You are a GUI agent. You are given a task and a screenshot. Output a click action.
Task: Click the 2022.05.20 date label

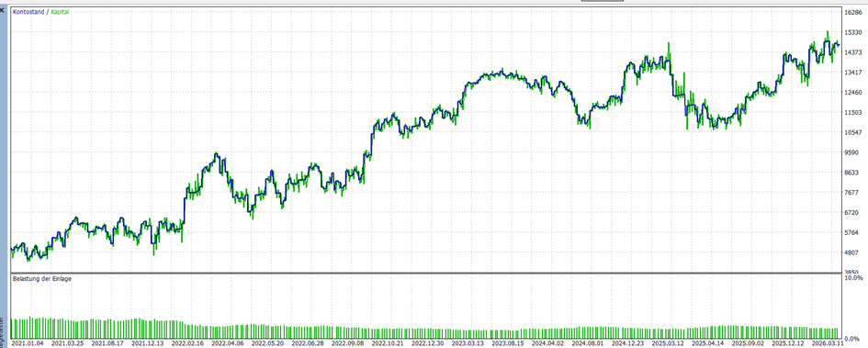267,343
